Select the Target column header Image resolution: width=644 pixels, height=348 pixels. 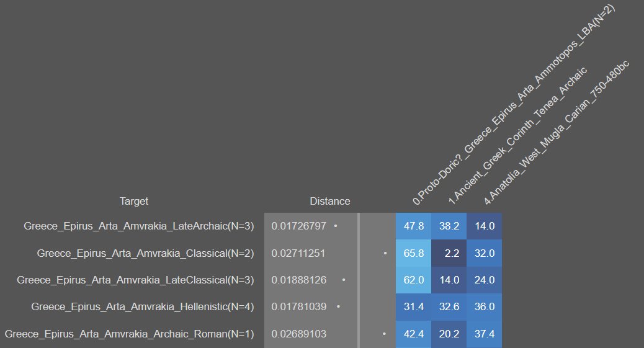click(x=134, y=202)
